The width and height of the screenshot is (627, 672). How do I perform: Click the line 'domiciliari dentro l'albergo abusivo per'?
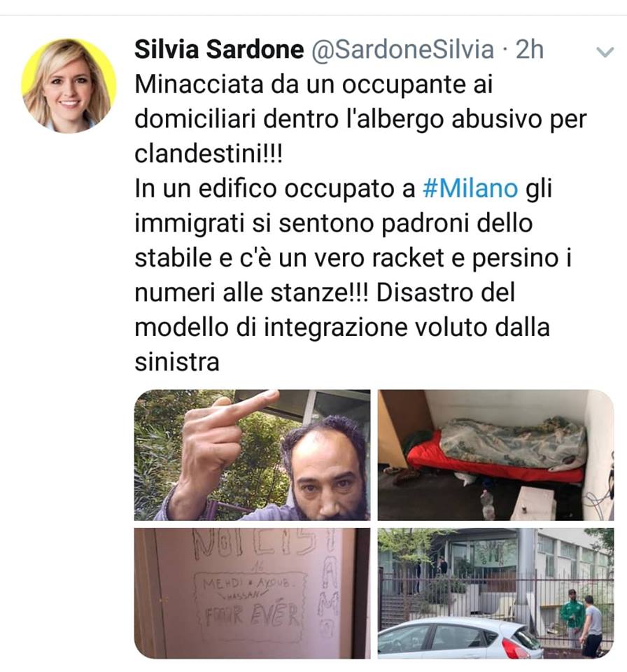(x=360, y=120)
